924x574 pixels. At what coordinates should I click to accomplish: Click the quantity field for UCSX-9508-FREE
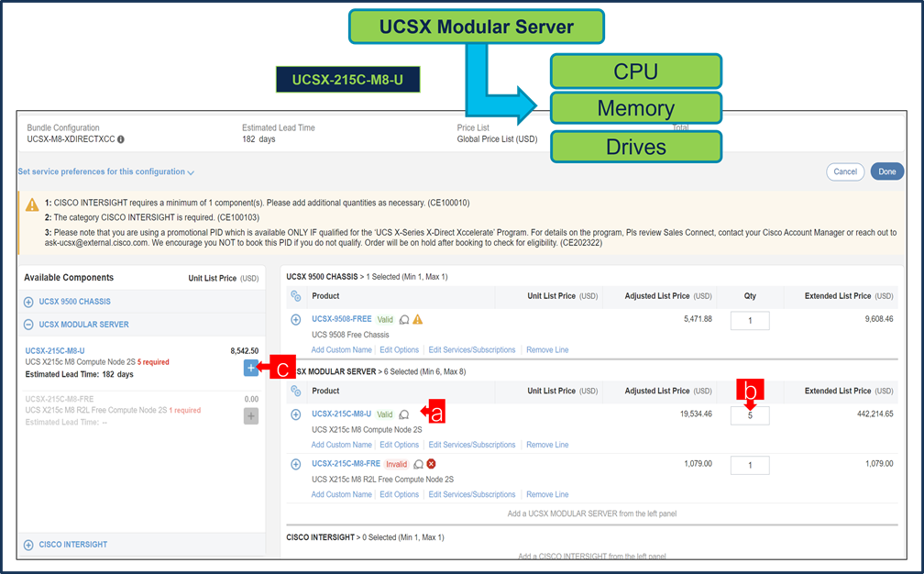click(x=750, y=321)
